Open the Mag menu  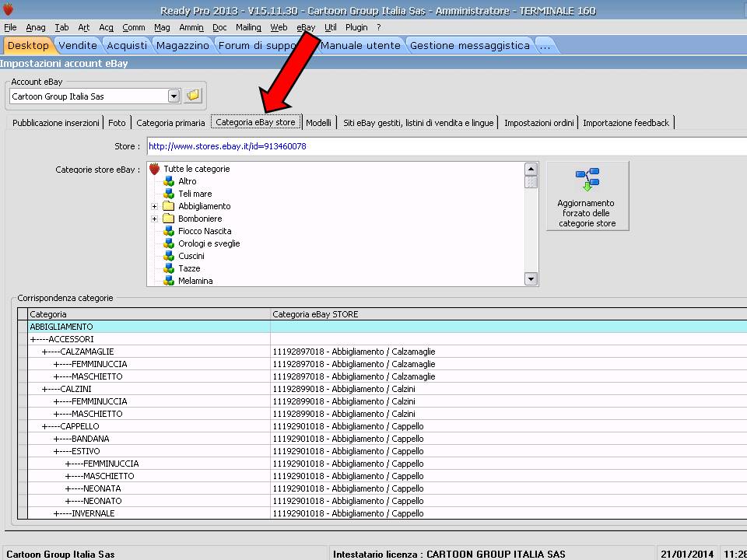[162, 28]
